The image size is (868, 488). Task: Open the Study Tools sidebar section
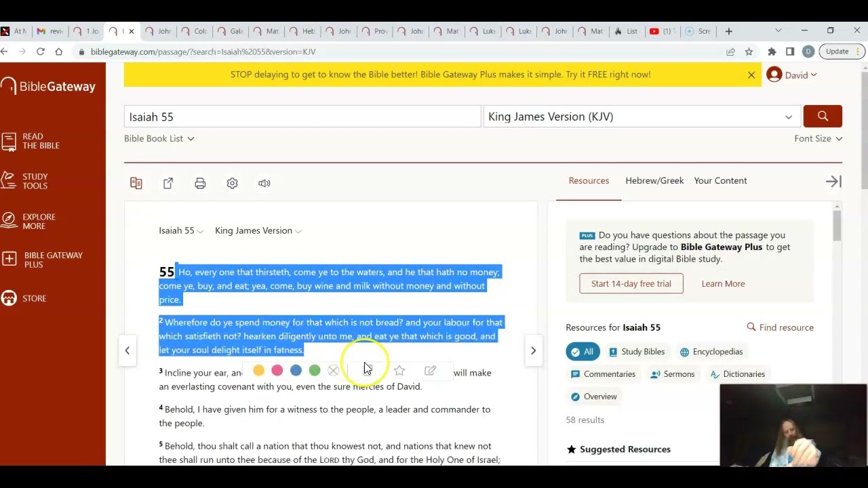(x=24, y=181)
